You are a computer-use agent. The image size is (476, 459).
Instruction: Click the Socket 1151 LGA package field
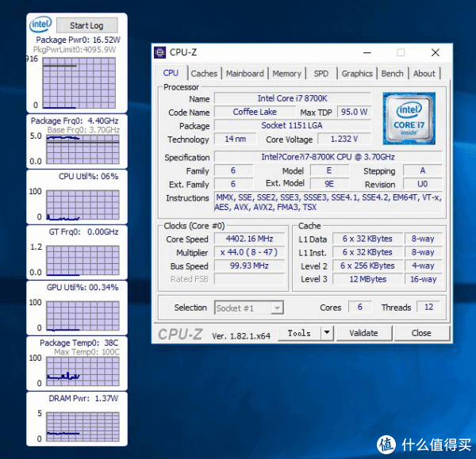293,125
